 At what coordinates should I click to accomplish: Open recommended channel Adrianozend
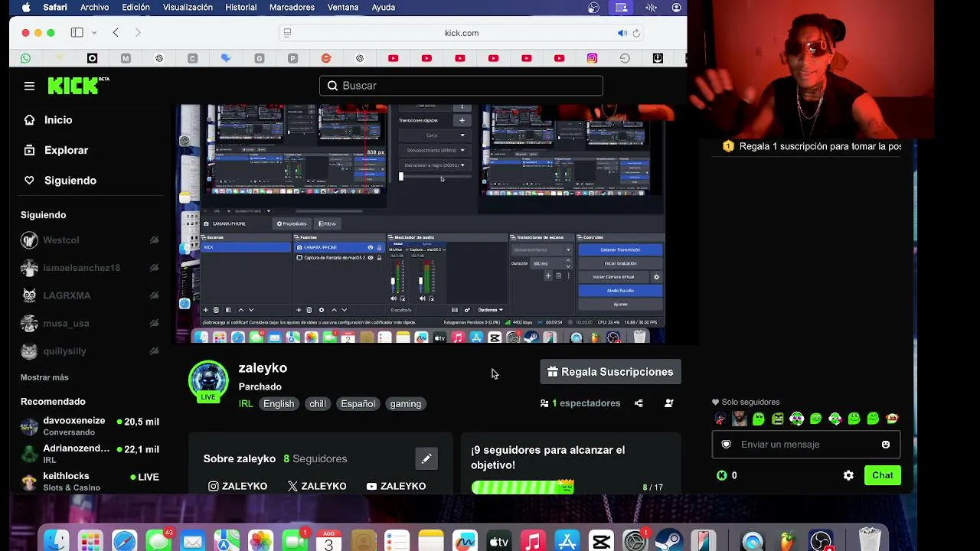tap(90, 454)
